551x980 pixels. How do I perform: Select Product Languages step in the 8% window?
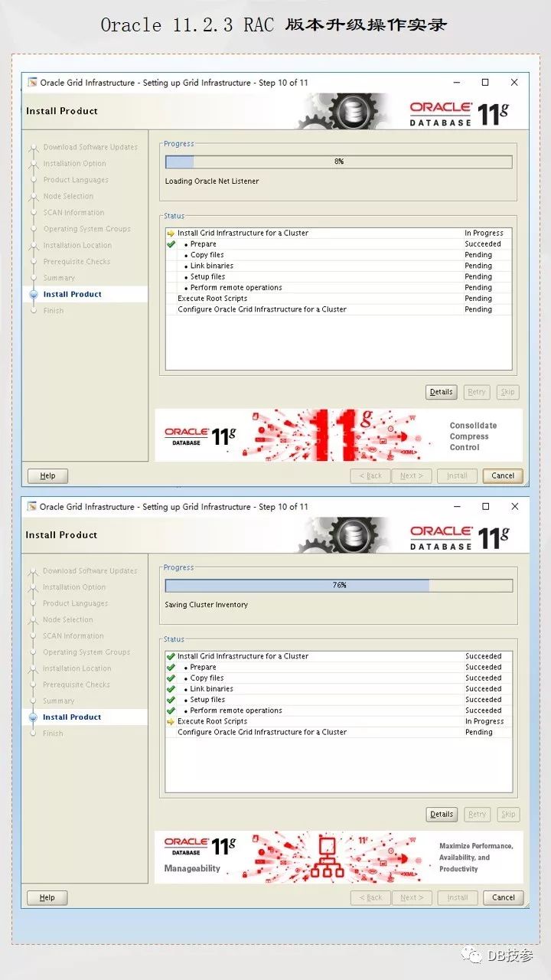pos(76,180)
